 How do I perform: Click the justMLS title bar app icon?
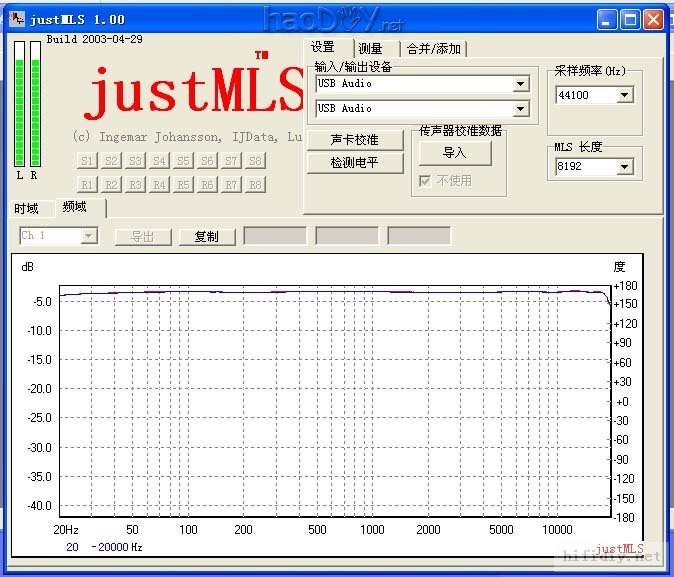click(17, 19)
